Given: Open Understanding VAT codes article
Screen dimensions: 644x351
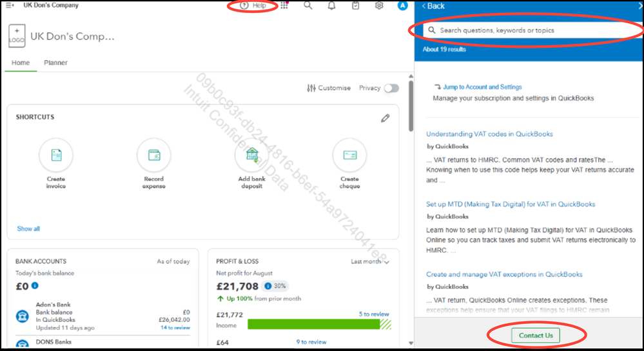Looking at the screenshot, I should click(x=489, y=134).
